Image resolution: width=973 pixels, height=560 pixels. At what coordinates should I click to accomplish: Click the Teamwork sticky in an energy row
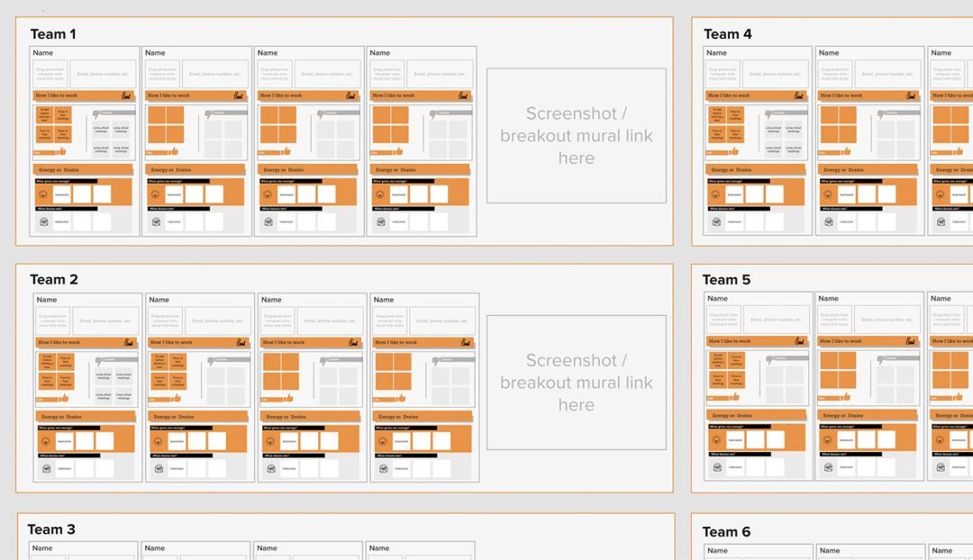pos(62,193)
